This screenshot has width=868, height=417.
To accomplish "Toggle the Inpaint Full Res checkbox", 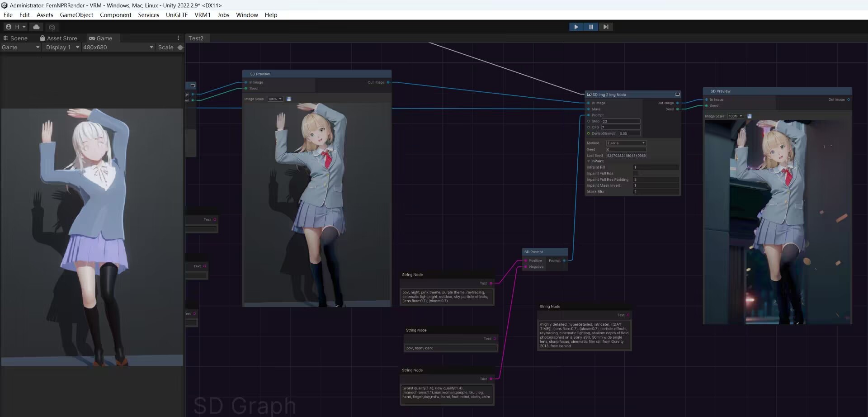I will 636,173.
